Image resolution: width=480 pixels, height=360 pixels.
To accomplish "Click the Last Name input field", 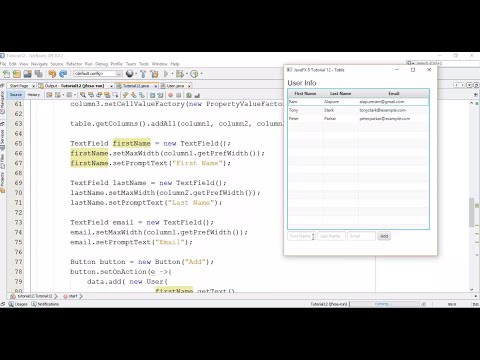I will click(331, 236).
